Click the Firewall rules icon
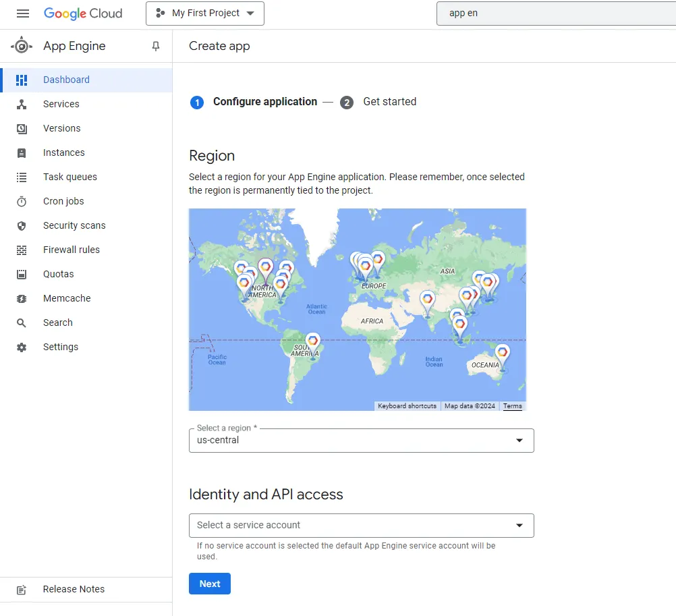The width and height of the screenshot is (676, 616). [22, 250]
